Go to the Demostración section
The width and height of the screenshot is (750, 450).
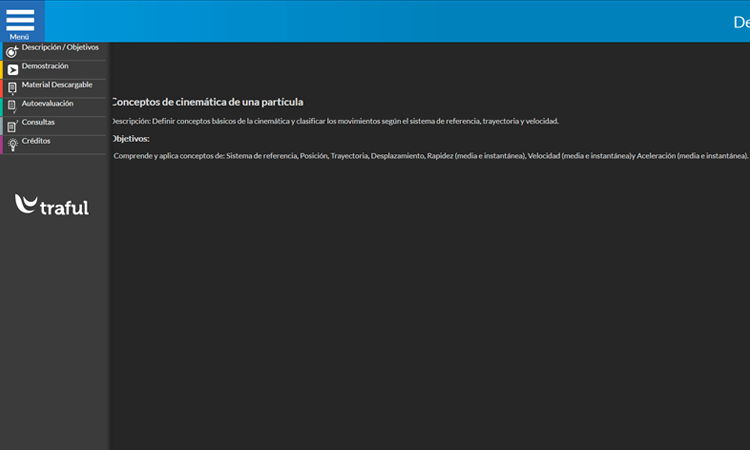(x=45, y=66)
